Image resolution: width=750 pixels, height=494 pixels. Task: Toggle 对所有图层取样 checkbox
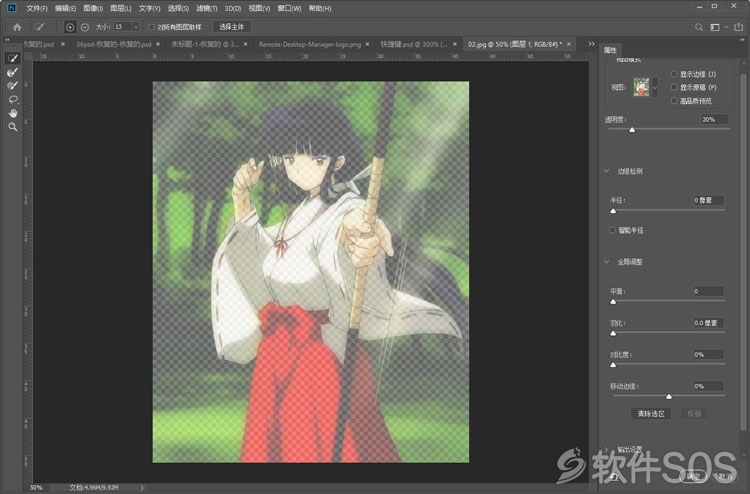coord(151,27)
